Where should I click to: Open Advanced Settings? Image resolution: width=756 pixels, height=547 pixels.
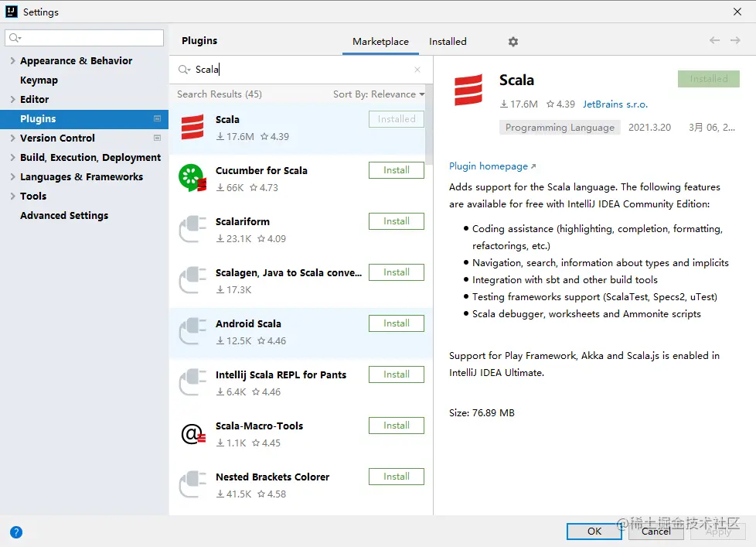64,215
